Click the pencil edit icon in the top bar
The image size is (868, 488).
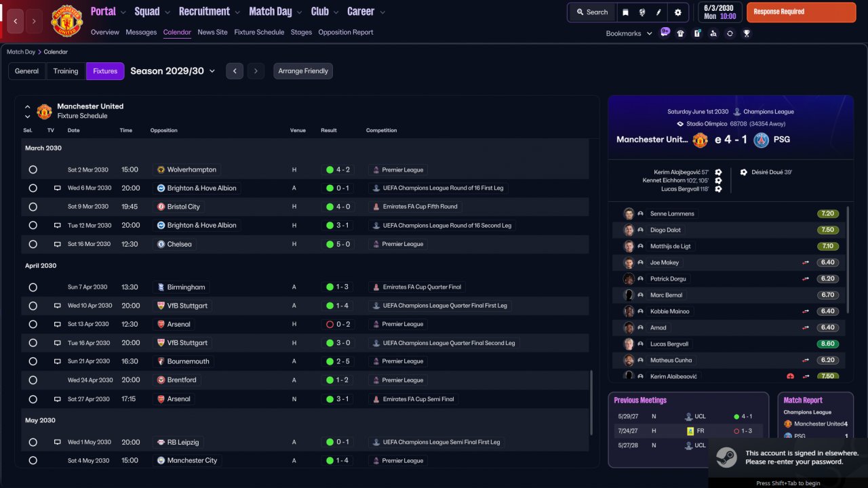pos(658,12)
